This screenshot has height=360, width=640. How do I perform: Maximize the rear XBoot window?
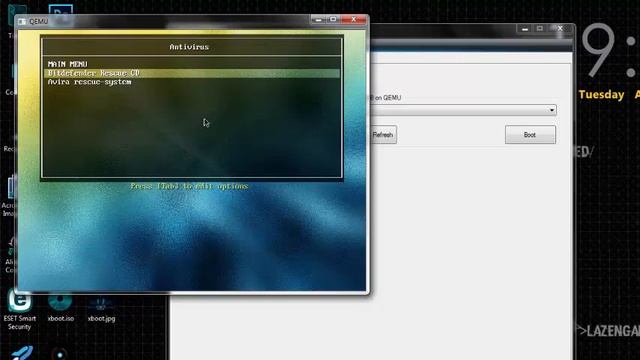pos(540,29)
